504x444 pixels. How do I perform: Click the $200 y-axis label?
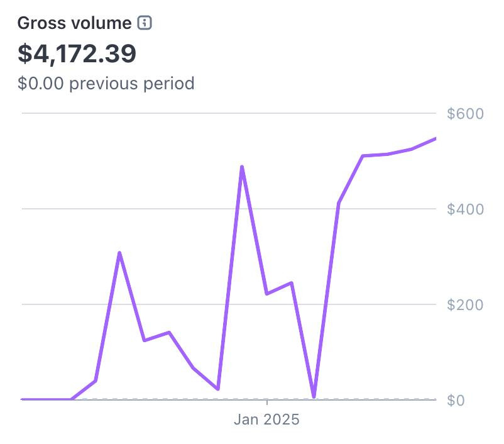pos(465,305)
